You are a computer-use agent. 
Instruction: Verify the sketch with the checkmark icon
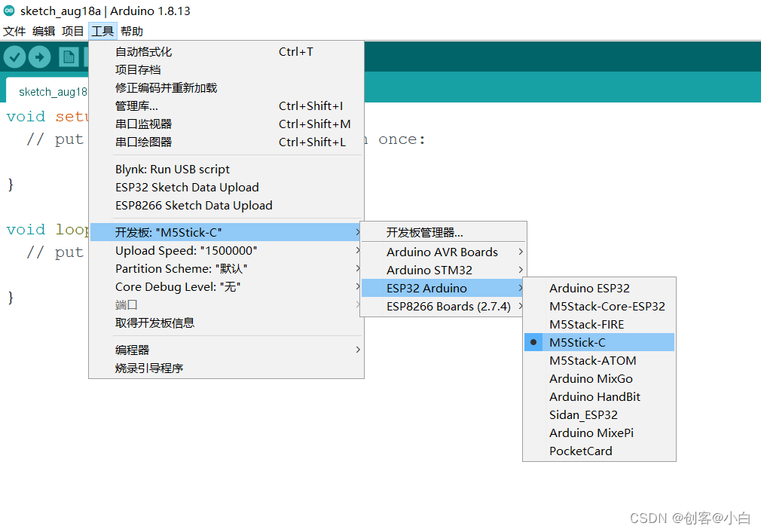tap(15, 57)
